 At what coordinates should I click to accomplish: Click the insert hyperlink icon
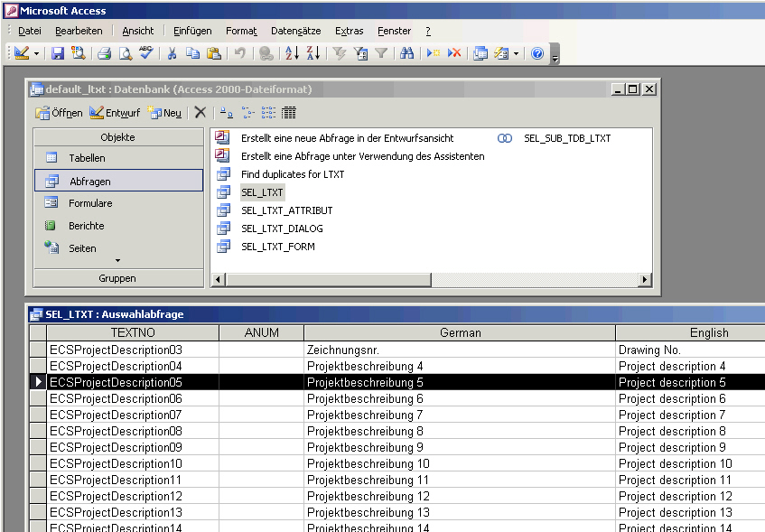coord(266,52)
